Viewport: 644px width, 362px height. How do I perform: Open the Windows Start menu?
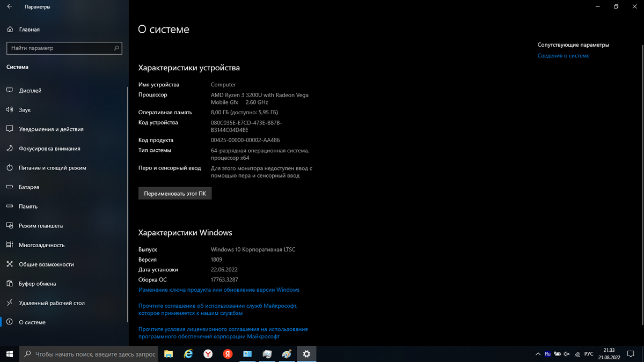click(x=10, y=354)
